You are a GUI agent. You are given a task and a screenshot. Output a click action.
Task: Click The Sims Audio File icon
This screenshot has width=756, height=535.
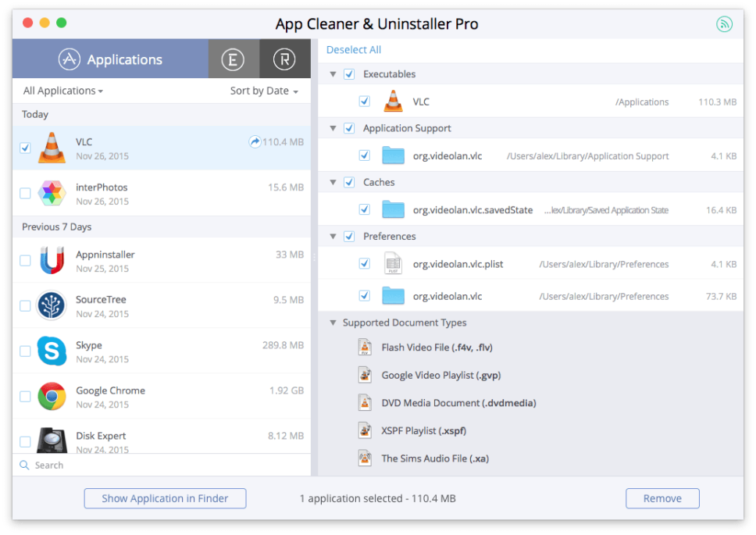tap(365, 458)
